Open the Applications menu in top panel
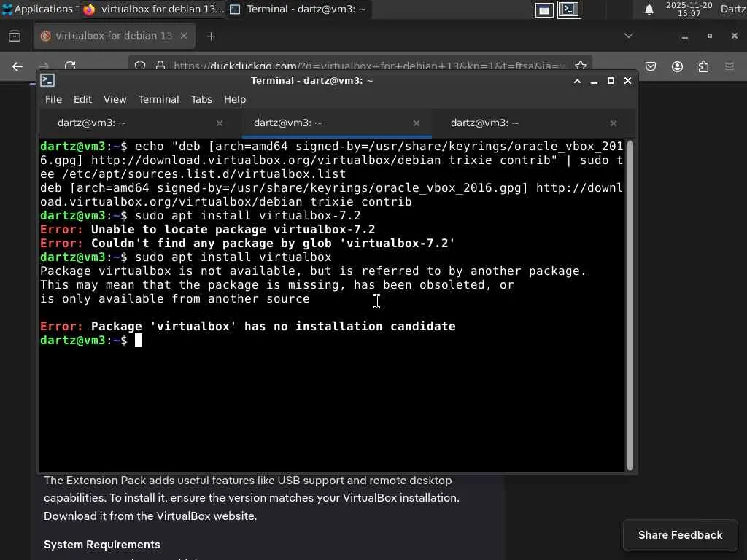Viewport: 747px width, 560px height. point(39,9)
